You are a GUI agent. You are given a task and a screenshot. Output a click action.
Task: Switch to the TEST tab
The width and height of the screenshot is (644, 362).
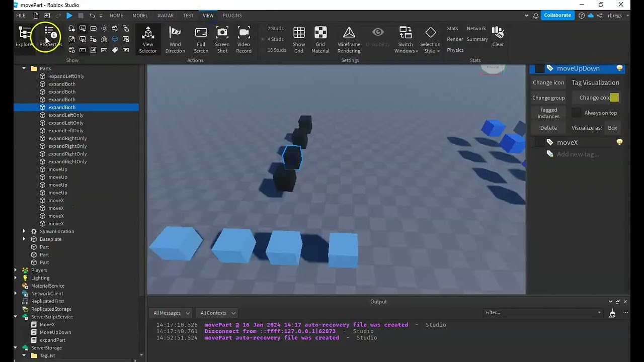[x=188, y=16]
